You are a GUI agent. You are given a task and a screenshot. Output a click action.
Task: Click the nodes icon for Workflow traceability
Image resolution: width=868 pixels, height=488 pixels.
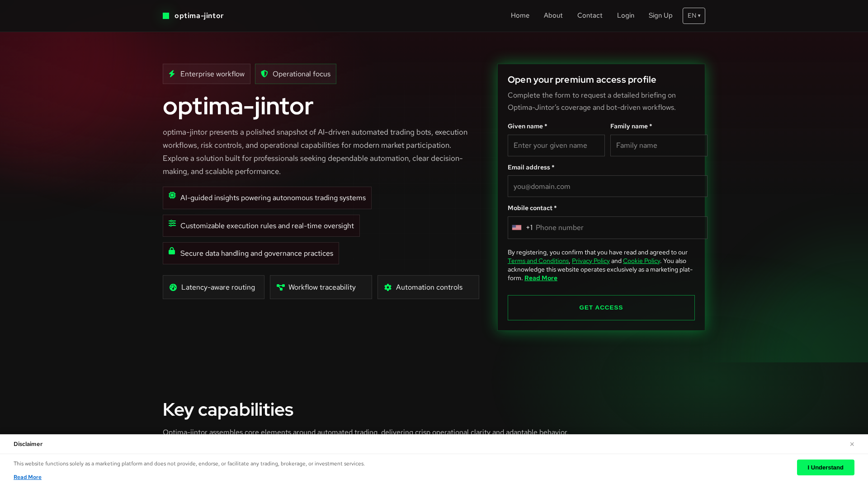[x=281, y=287]
